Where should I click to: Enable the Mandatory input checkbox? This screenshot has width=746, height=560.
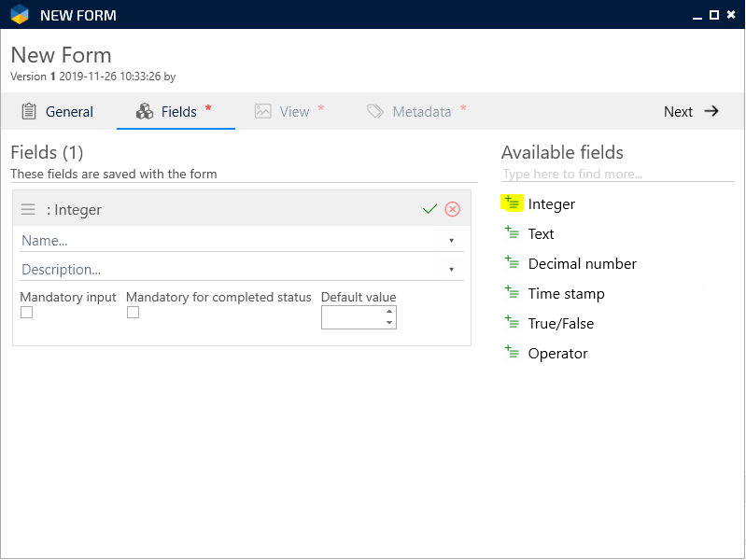[x=26, y=313]
